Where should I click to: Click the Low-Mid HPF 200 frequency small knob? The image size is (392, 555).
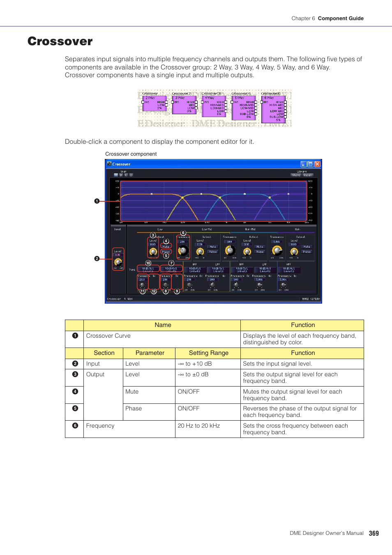[x=189, y=285]
